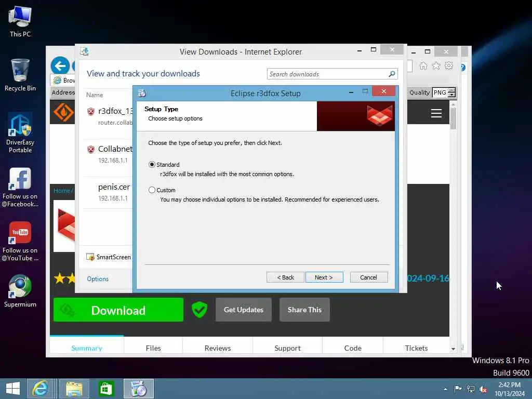Open the This PC desktop icon

click(x=20, y=21)
